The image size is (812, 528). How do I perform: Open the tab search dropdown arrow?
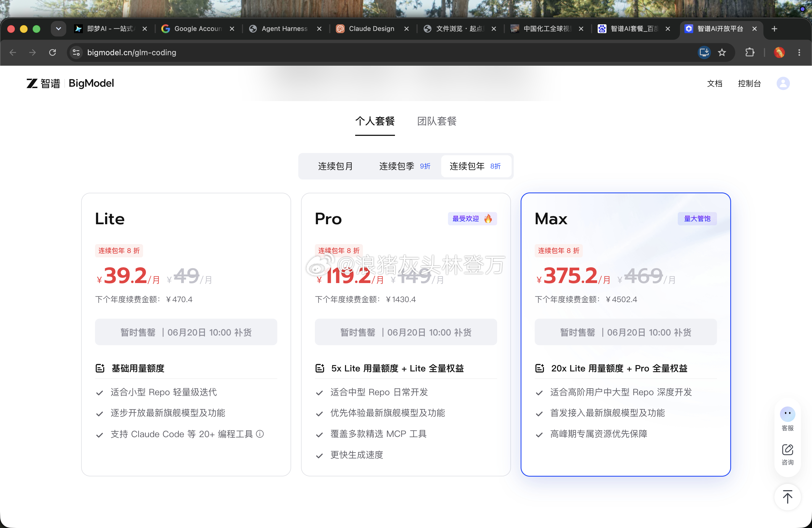click(58, 29)
